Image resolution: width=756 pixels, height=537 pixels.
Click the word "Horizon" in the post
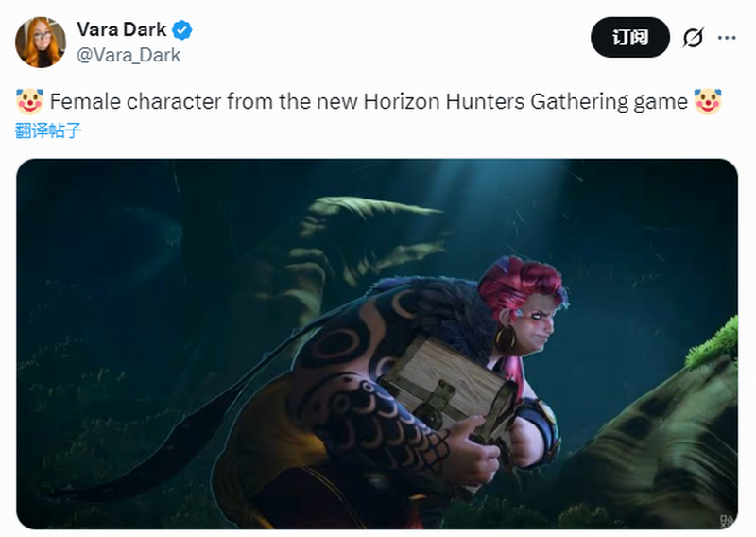click(x=403, y=102)
